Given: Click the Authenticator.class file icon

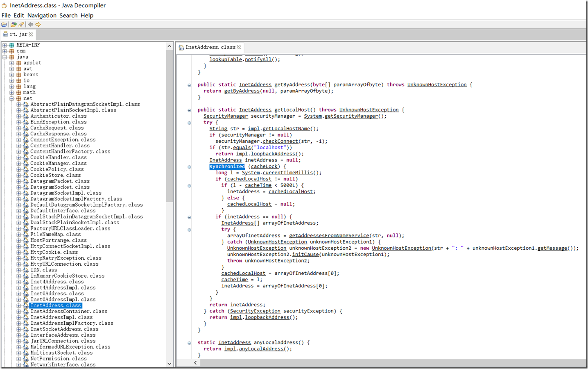Looking at the screenshot, I should click(x=26, y=116).
